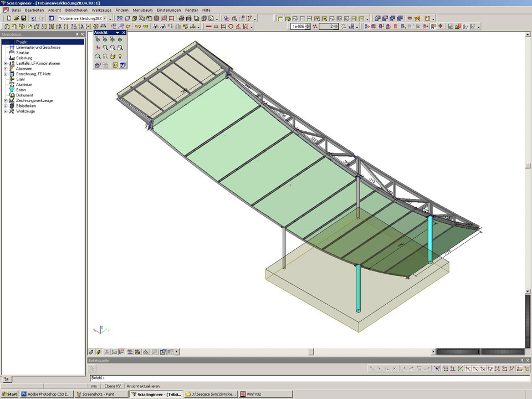Toggle the dot grid snap icon in command bar

[x=446, y=369]
